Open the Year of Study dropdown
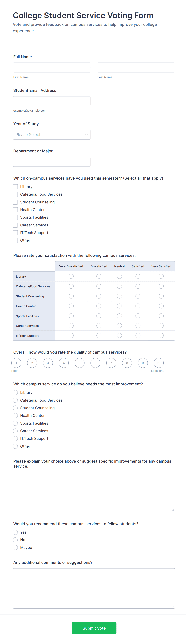This screenshot has height=644, width=186. pos(52,134)
